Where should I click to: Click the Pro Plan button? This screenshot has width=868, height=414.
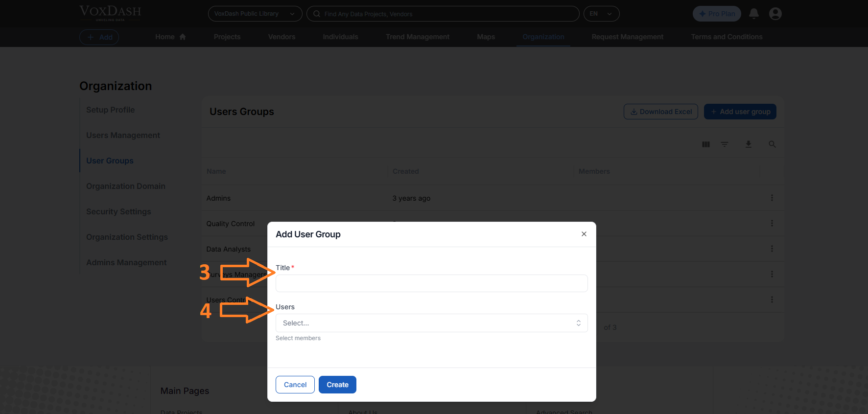pos(717,14)
